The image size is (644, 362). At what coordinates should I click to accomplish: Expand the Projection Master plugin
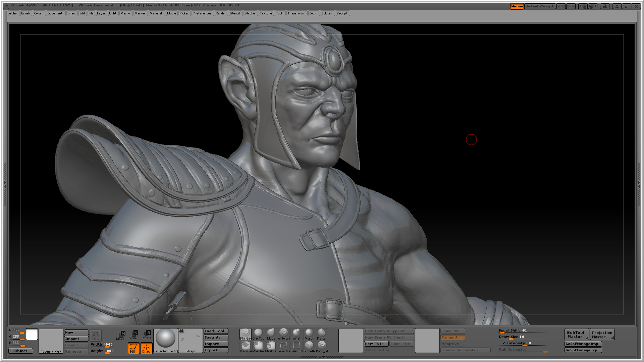pos(602,334)
